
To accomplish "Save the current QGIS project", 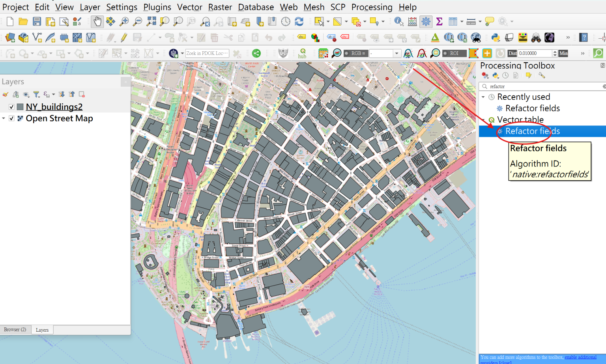I will pyautogui.click(x=37, y=22).
